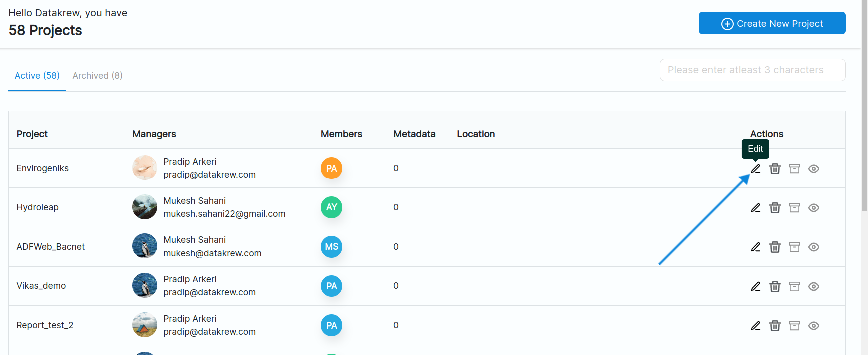The height and width of the screenshot is (355, 868).
Task: Select the Hydroleap project name
Action: click(x=38, y=207)
